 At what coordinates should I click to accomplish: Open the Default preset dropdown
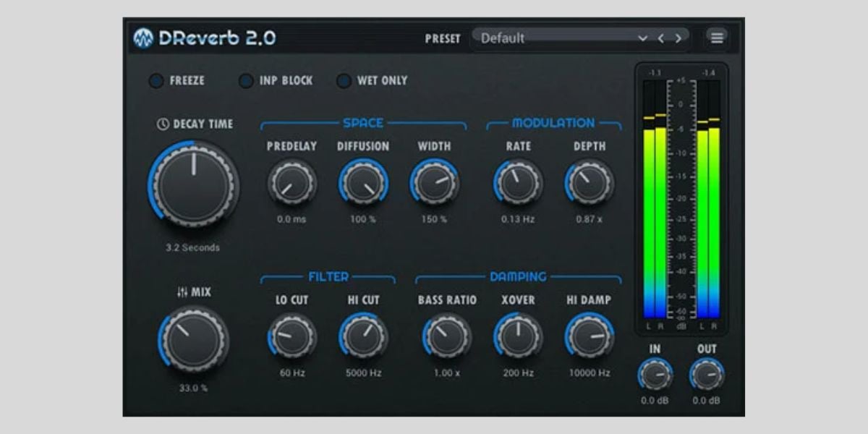point(580,38)
